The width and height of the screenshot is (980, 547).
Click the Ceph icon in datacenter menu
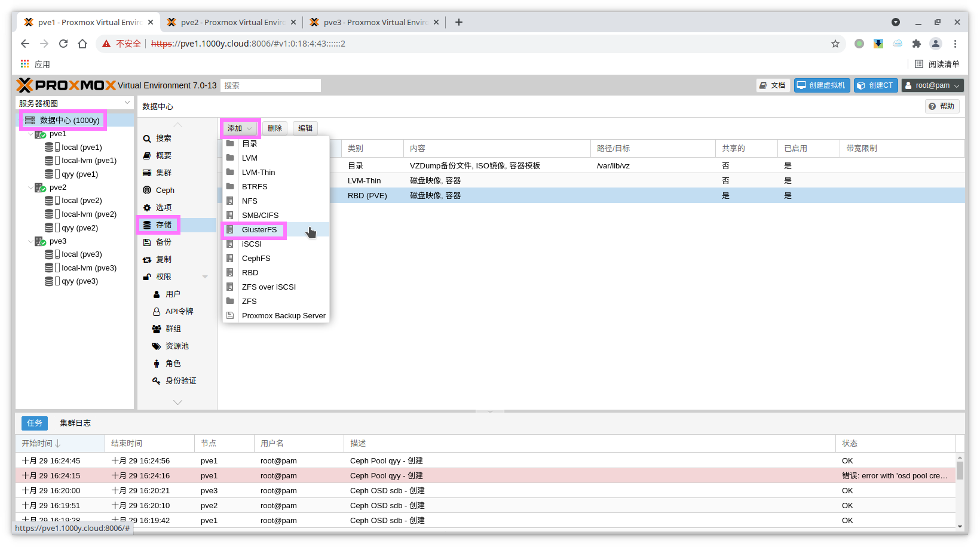click(147, 190)
